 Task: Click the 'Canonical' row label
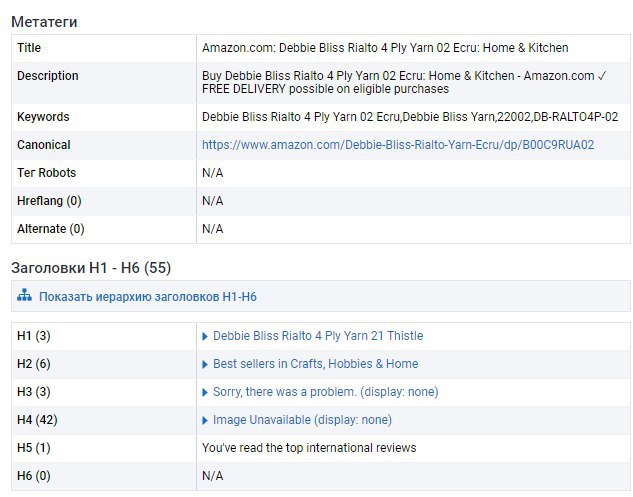(44, 145)
